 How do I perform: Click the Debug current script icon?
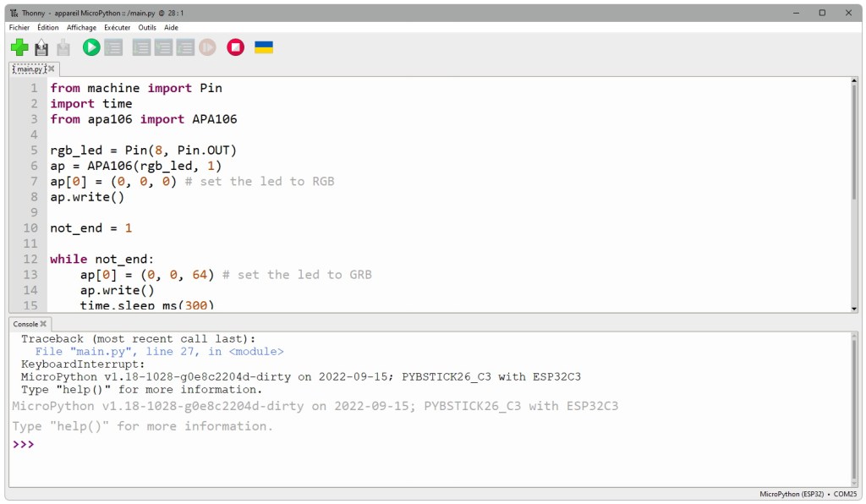(x=113, y=48)
